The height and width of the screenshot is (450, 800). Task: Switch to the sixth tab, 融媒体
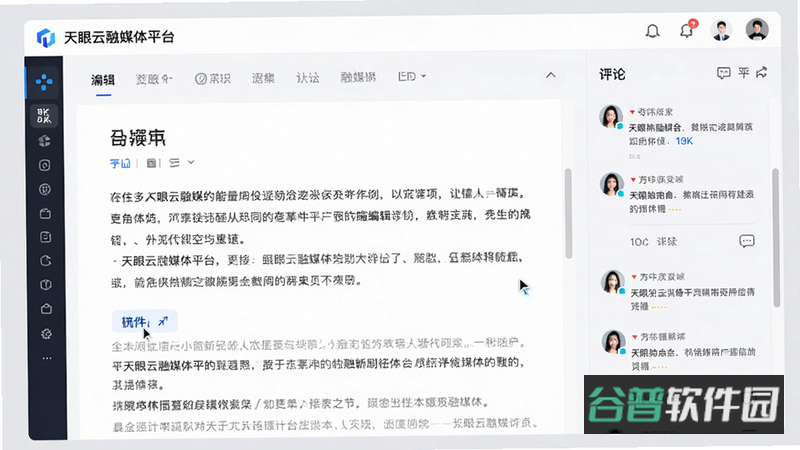click(x=358, y=77)
